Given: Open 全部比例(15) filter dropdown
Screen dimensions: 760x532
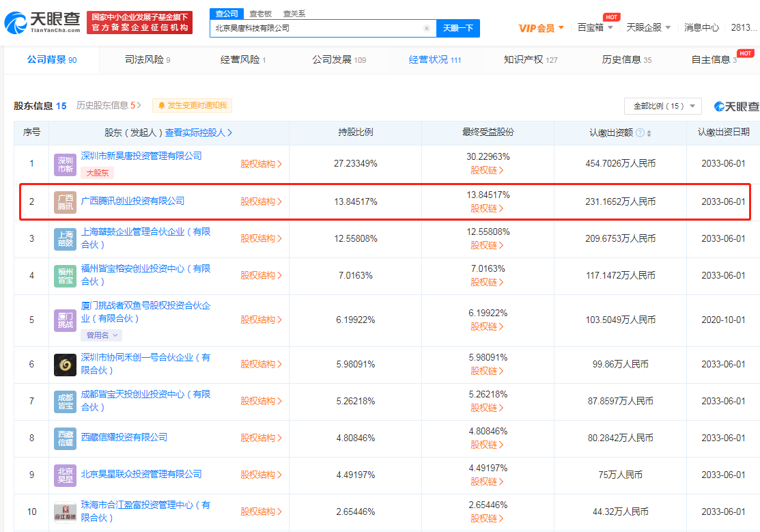Looking at the screenshot, I should [x=662, y=106].
